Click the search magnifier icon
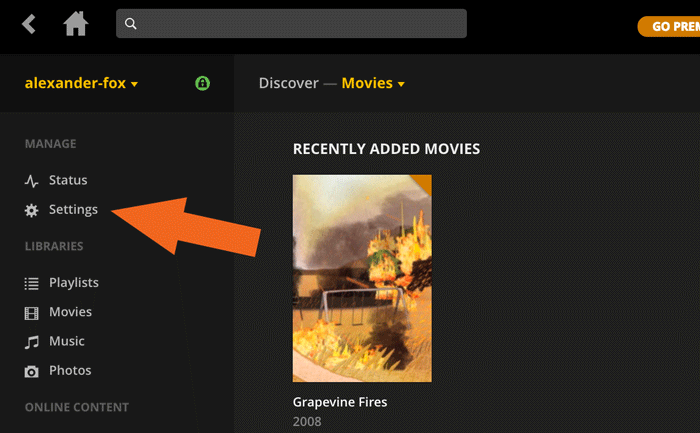 131,24
